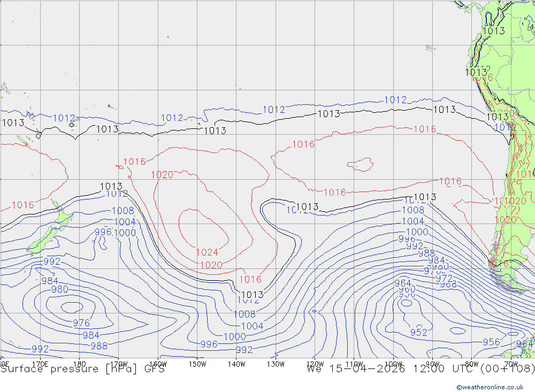
Task: Click the 150W longitude label
Action: [x=197, y=364]
